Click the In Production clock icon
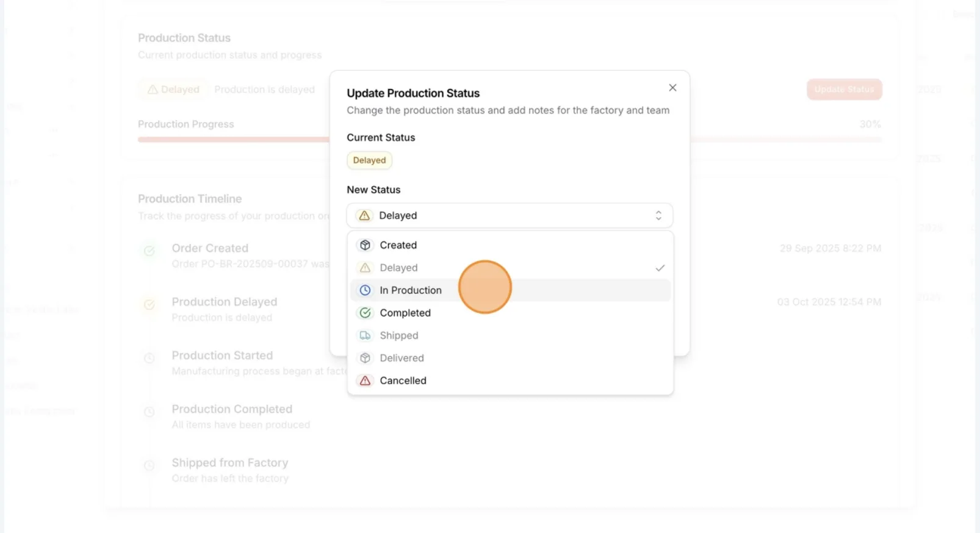The width and height of the screenshot is (980, 533). click(365, 290)
